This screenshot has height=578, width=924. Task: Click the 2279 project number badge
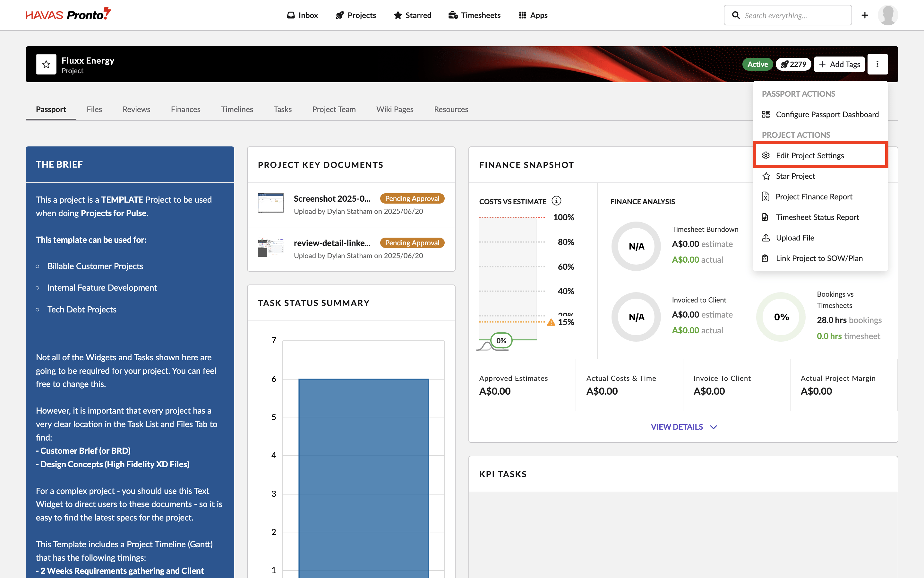coord(793,64)
